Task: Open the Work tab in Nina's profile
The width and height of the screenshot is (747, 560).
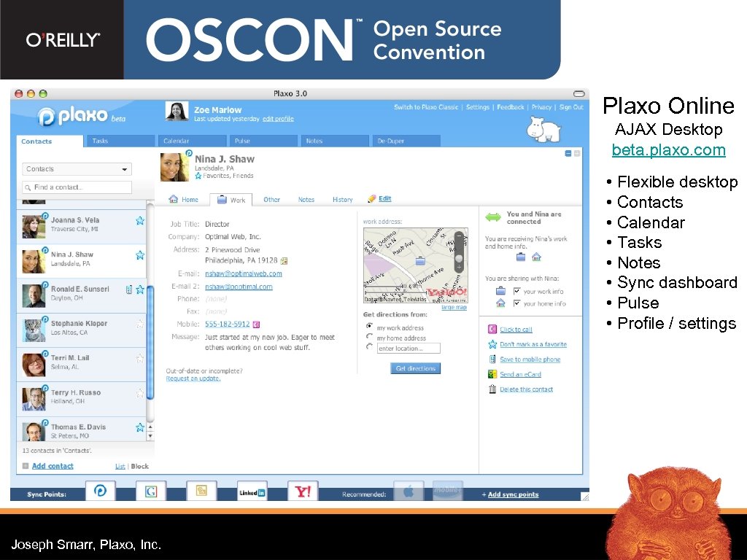Action: click(x=231, y=199)
